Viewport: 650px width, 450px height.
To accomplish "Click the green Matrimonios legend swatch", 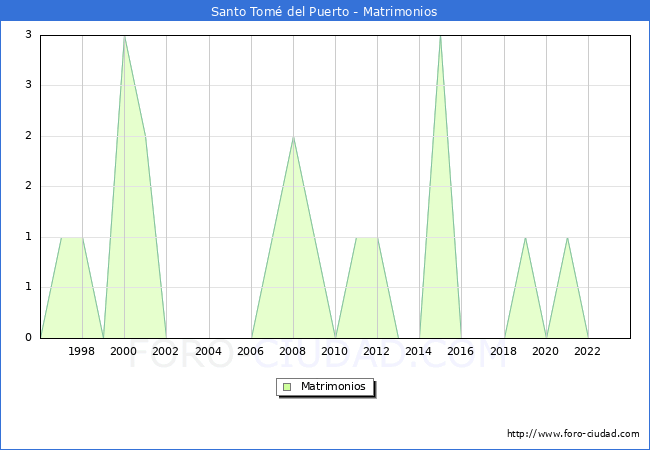I will tap(287, 387).
